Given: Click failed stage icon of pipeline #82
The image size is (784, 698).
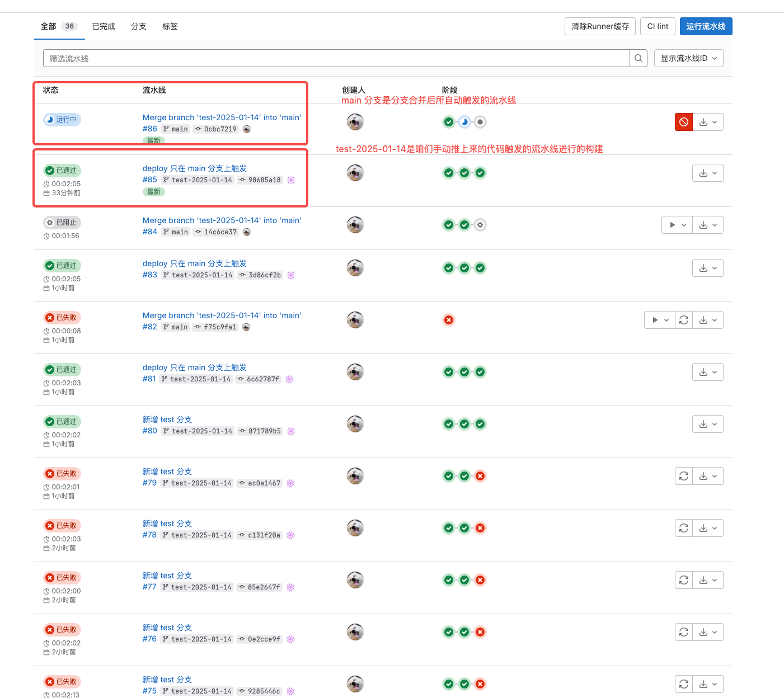Looking at the screenshot, I should point(449,320).
